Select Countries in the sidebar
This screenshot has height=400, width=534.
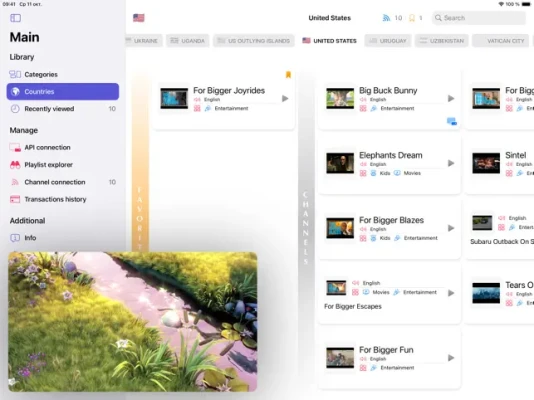[x=63, y=92]
